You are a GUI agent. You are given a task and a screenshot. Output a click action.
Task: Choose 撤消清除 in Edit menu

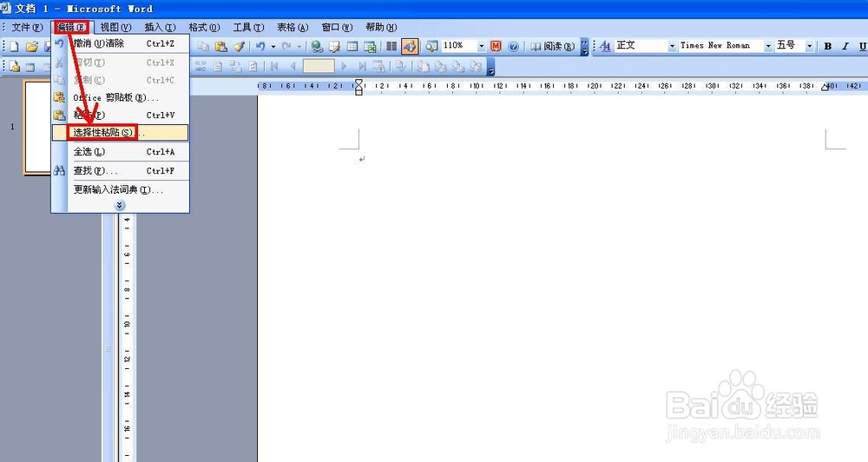(120, 43)
